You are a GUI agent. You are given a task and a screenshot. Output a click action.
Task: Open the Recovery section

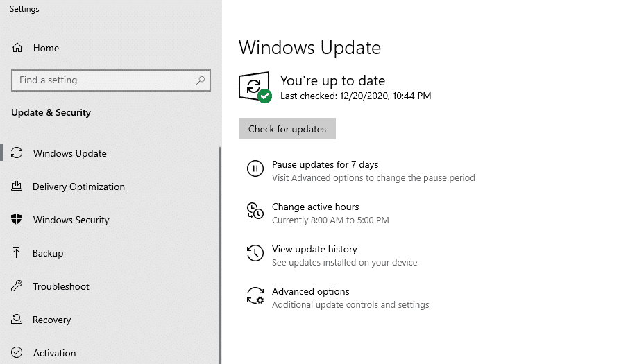[51, 320]
